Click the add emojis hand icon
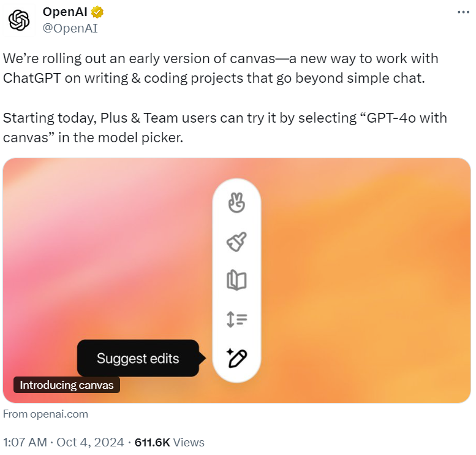The width and height of the screenshot is (476, 455). (x=236, y=203)
